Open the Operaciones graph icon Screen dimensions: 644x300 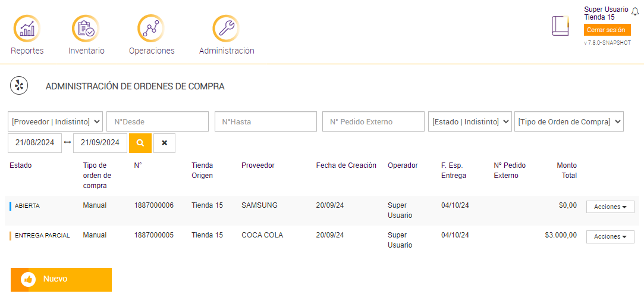151,29
